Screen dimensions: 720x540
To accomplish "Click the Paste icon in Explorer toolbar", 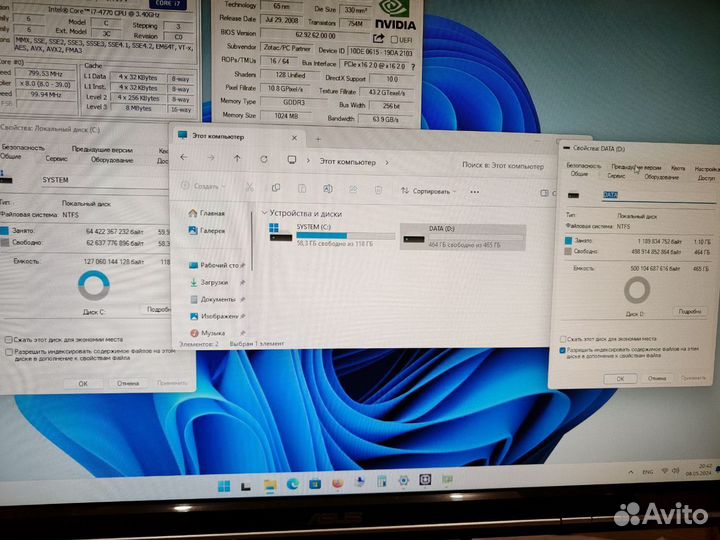I will click(x=302, y=188).
